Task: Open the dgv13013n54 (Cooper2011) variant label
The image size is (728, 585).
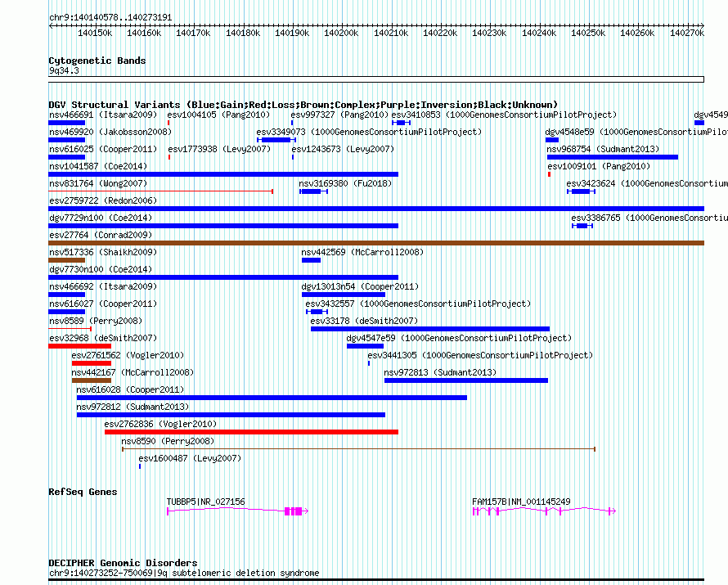Action: (360, 286)
